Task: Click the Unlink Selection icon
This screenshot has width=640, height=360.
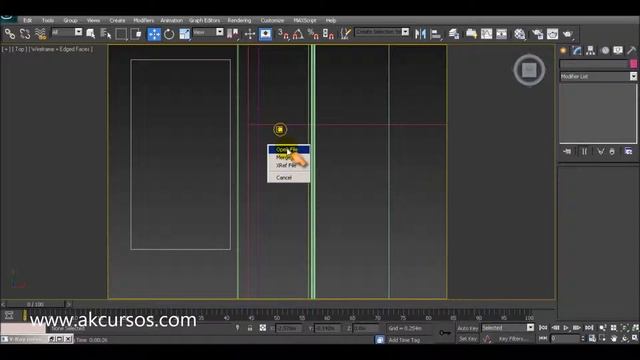Action: tap(25, 34)
